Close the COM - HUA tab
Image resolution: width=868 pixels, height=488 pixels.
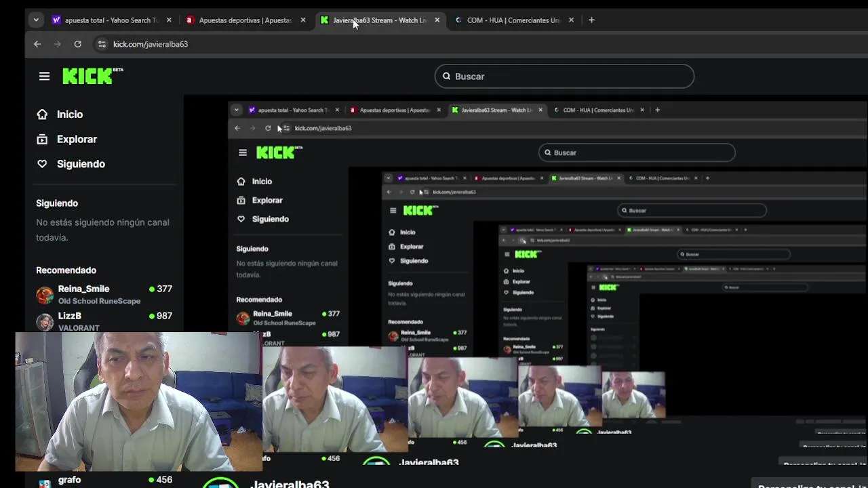[x=571, y=20]
